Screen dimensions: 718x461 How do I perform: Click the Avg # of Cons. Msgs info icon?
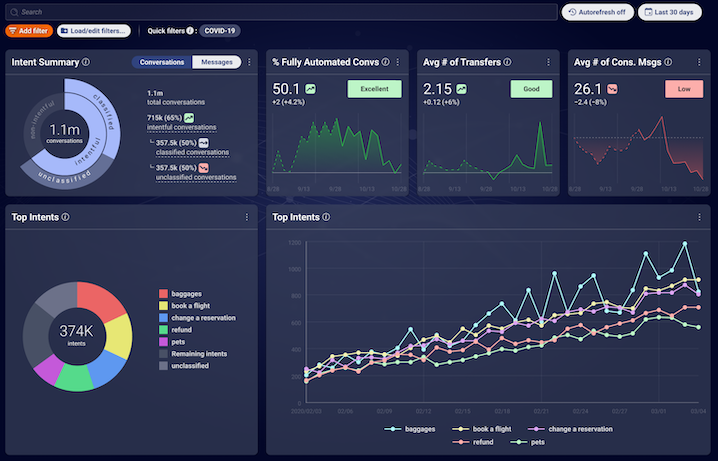point(668,62)
